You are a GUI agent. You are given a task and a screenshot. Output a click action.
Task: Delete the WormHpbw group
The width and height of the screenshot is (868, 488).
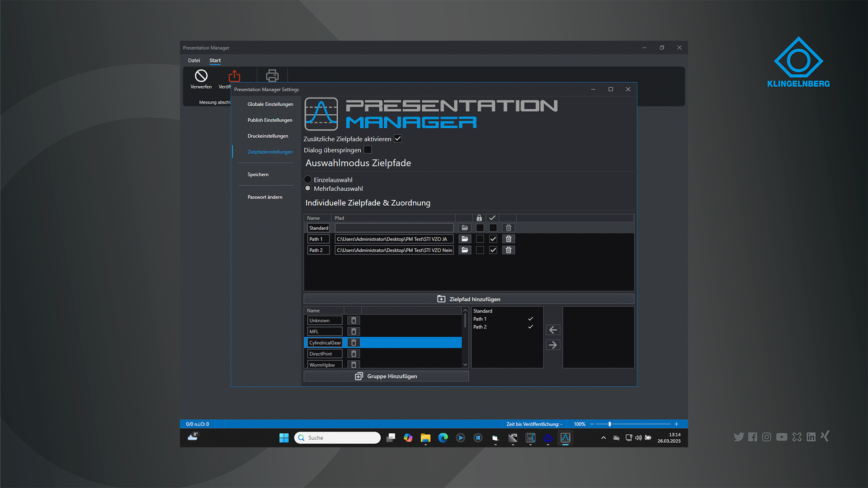point(354,365)
